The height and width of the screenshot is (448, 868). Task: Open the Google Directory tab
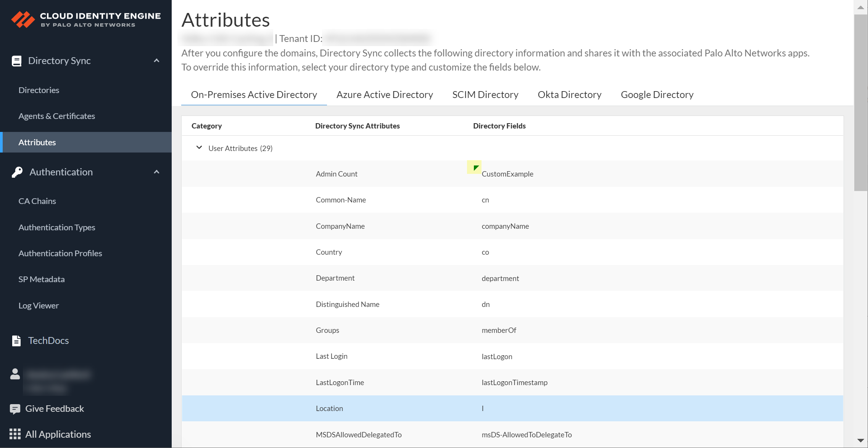coord(657,95)
